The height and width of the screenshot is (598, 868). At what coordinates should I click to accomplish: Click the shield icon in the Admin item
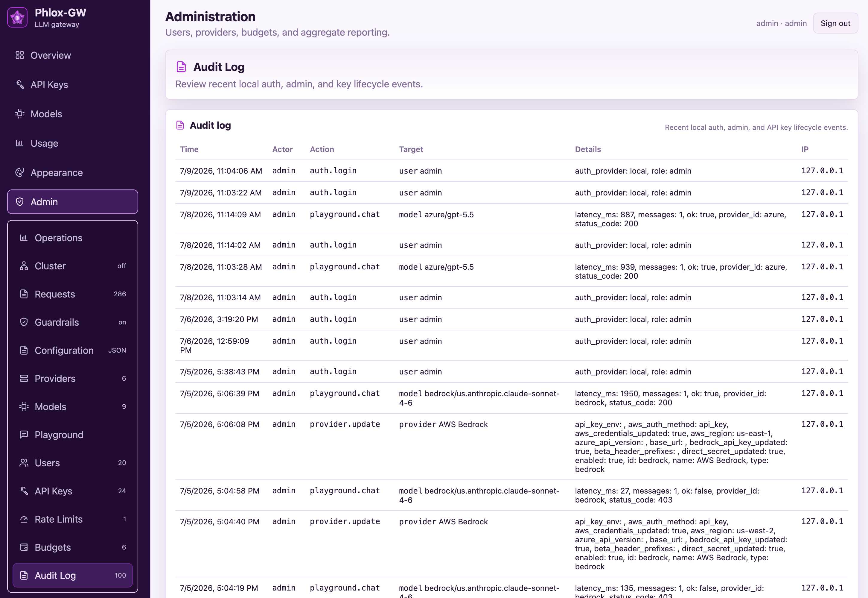click(x=20, y=202)
